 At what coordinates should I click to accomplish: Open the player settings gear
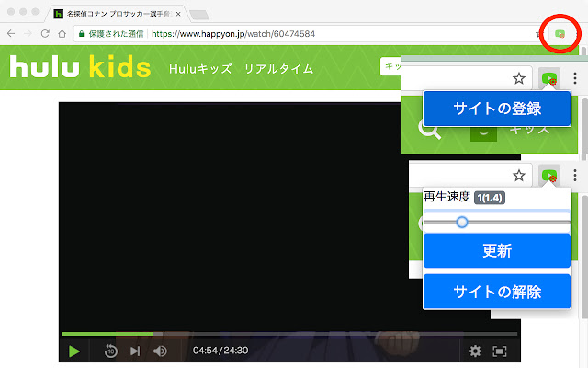(x=475, y=351)
